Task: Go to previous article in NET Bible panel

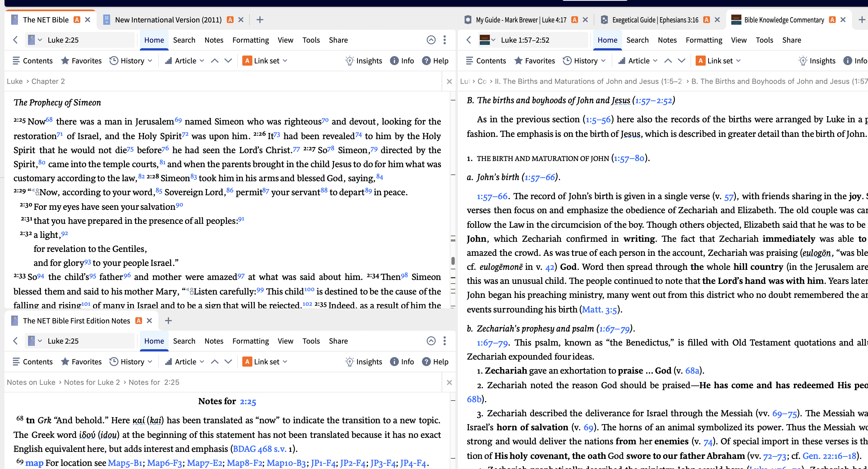Action: tap(215, 61)
